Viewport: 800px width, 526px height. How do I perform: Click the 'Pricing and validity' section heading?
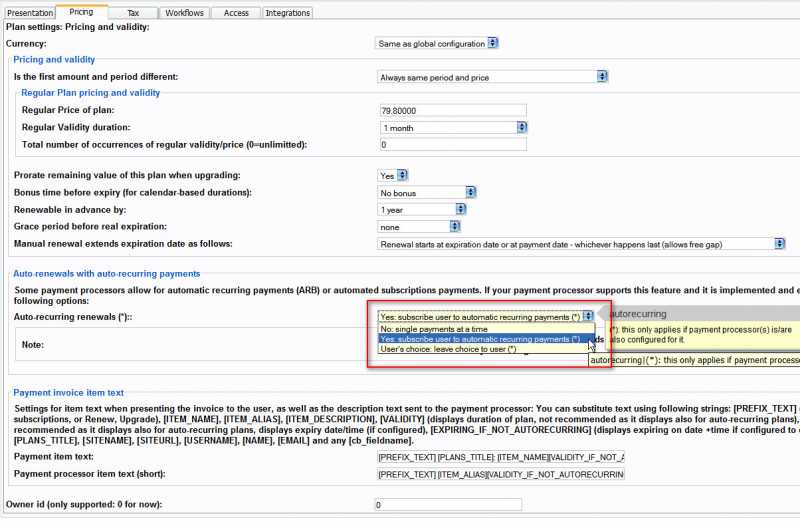point(54,59)
